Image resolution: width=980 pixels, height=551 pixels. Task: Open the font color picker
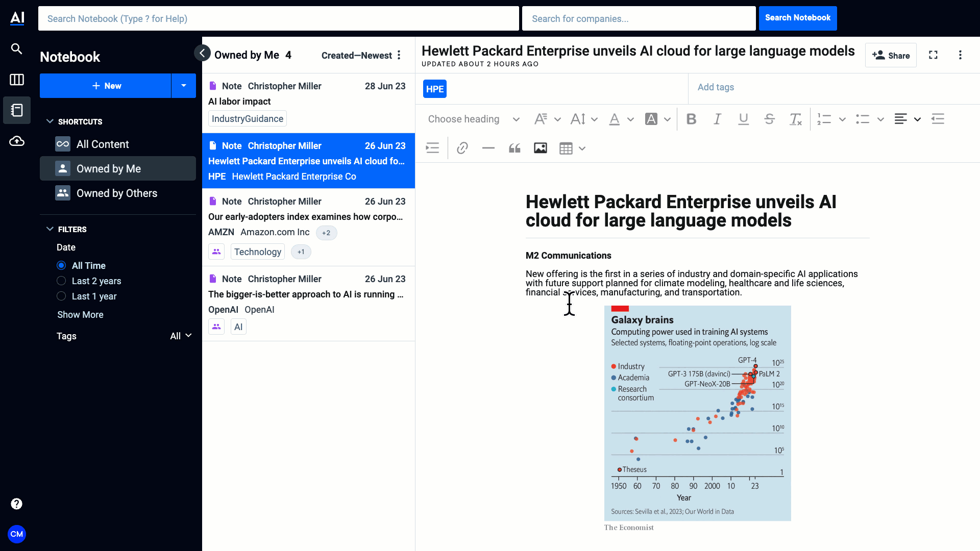point(615,119)
